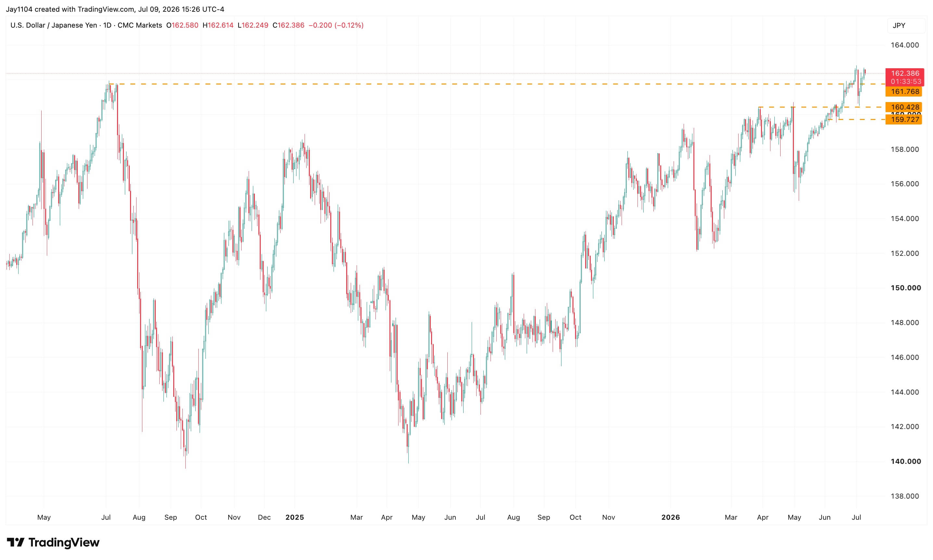The image size is (933, 560).
Task: Click the 164.000 price axis label
Action: 905,45
